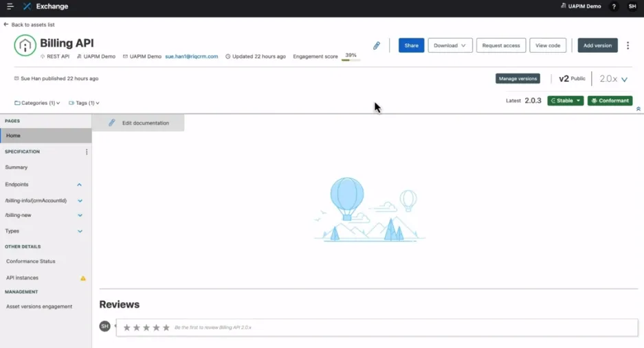Click the fifth review star
The width and height of the screenshot is (644, 348).
pyautogui.click(x=166, y=327)
